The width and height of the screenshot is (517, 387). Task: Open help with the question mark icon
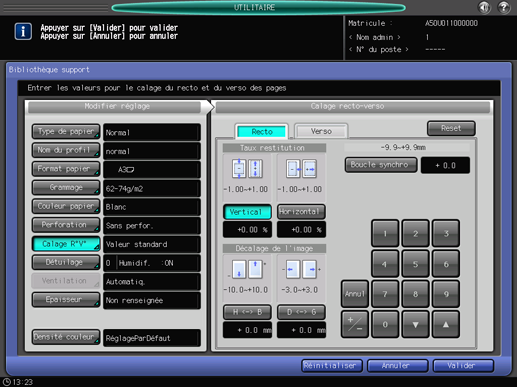tap(504, 7)
